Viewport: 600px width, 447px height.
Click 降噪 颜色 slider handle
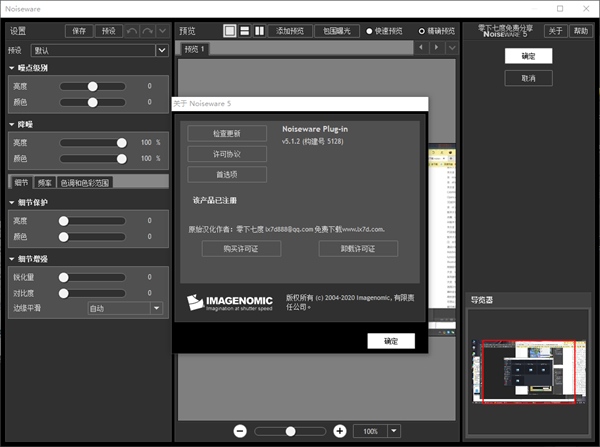(122, 159)
